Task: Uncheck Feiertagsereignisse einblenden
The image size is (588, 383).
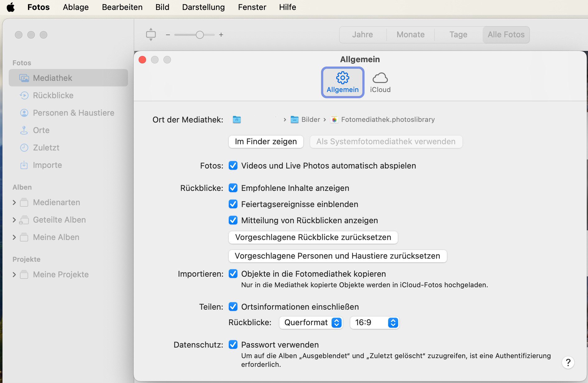Action: click(233, 204)
